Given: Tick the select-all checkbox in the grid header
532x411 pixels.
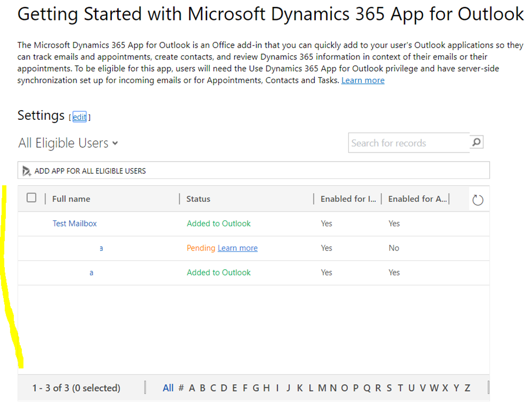Looking at the screenshot, I should tap(32, 197).
